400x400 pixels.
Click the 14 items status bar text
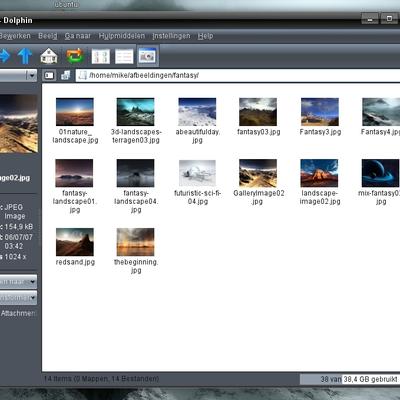click(x=102, y=379)
